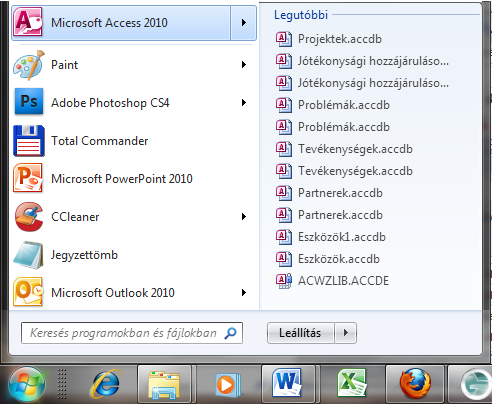Open Total Commander
This screenshot has width=492, height=404.
133,141
